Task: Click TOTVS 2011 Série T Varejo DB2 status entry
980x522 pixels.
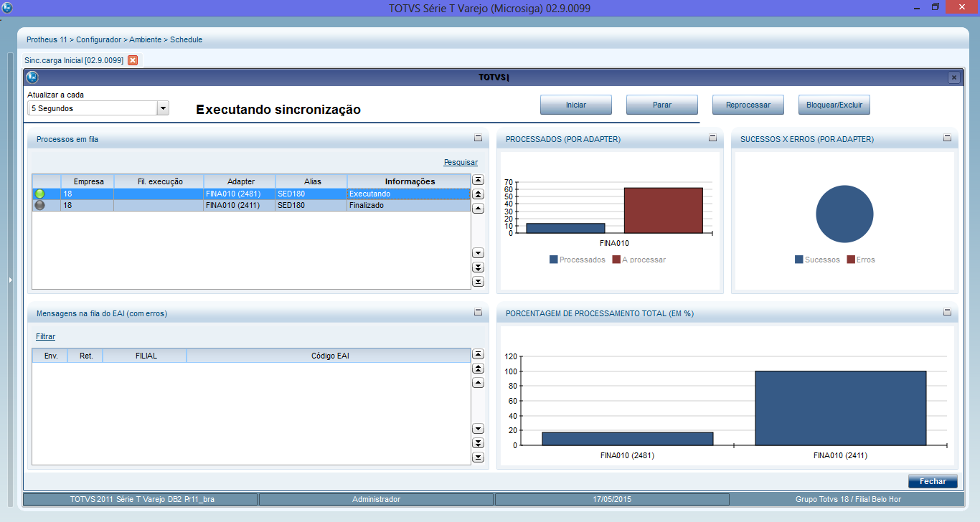Action: pyautogui.click(x=141, y=499)
